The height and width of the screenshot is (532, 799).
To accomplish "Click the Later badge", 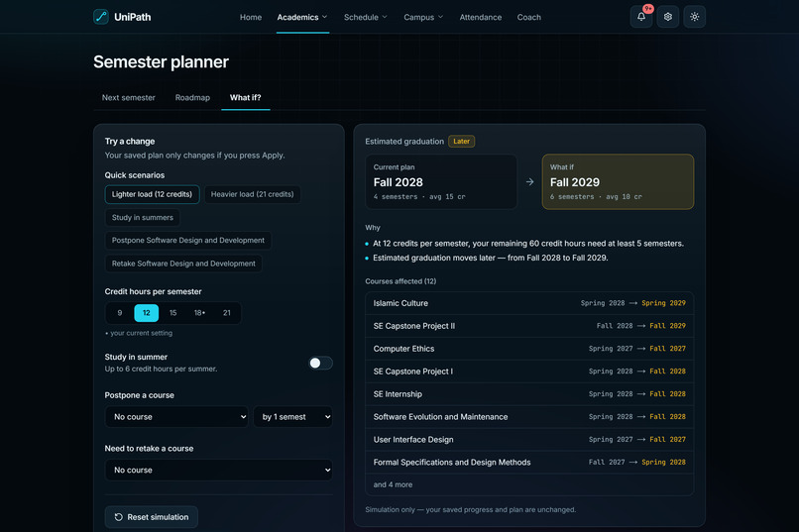I will coord(462,141).
